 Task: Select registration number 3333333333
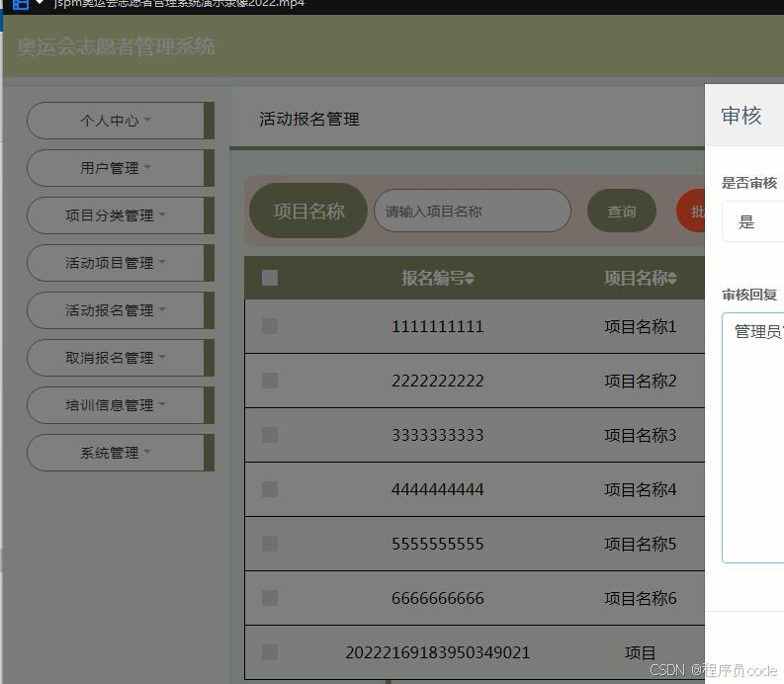(x=438, y=435)
